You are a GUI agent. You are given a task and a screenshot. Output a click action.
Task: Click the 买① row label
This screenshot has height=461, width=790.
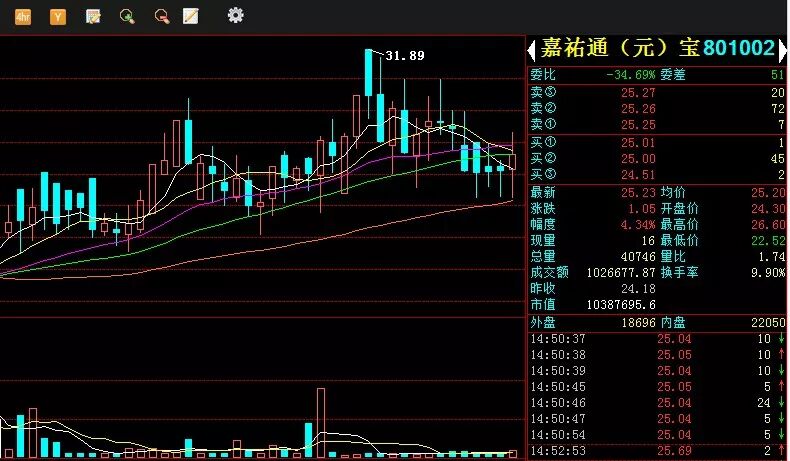[x=543, y=143]
